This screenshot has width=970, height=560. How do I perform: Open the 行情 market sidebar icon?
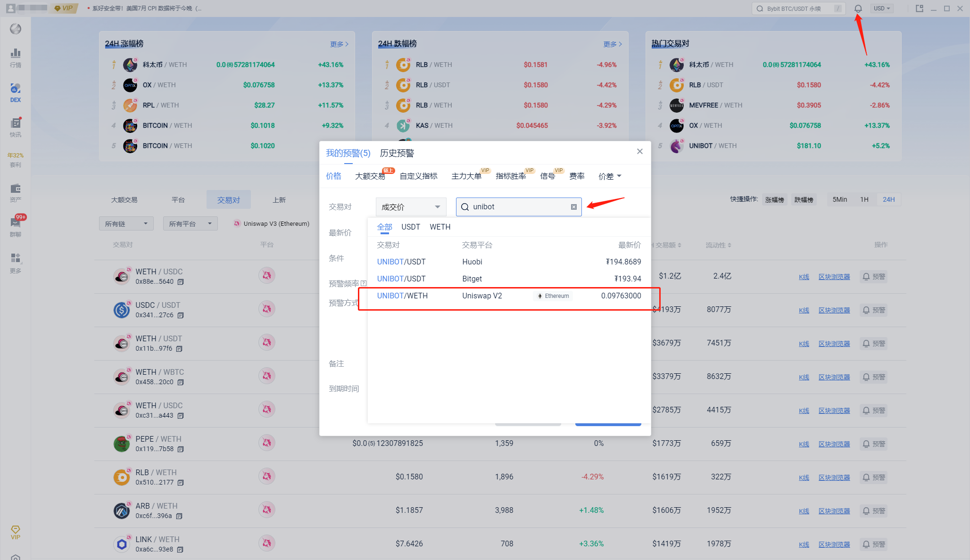tap(16, 58)
